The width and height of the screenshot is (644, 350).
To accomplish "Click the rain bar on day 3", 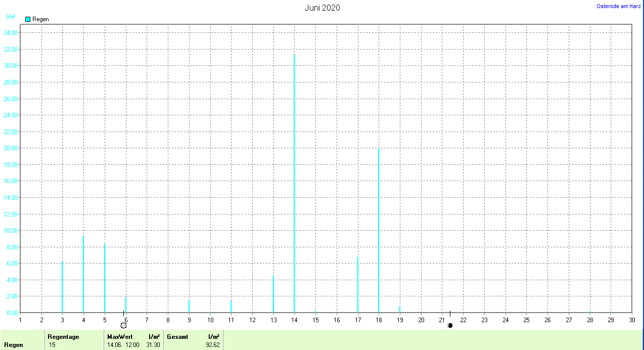I will [x=62, y=287].
